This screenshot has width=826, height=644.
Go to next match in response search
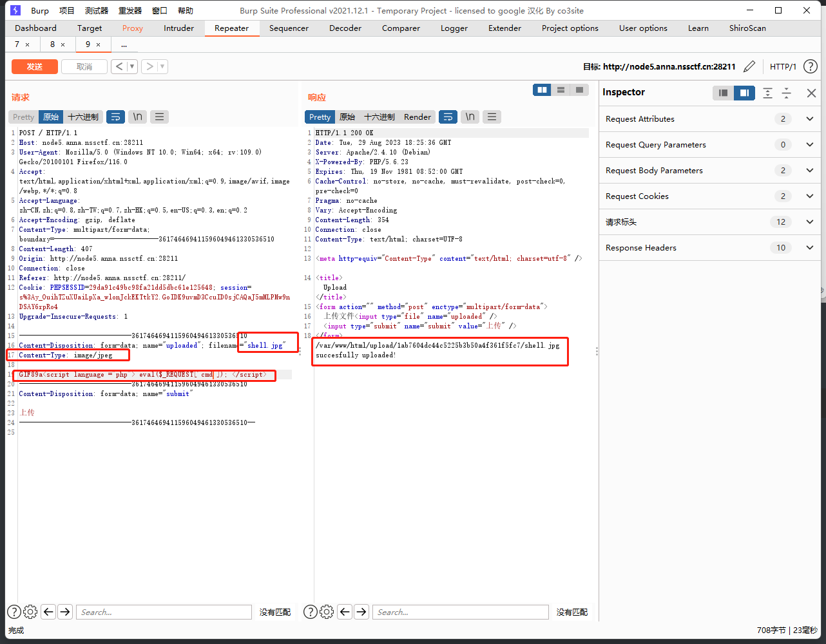coord(361,612)
